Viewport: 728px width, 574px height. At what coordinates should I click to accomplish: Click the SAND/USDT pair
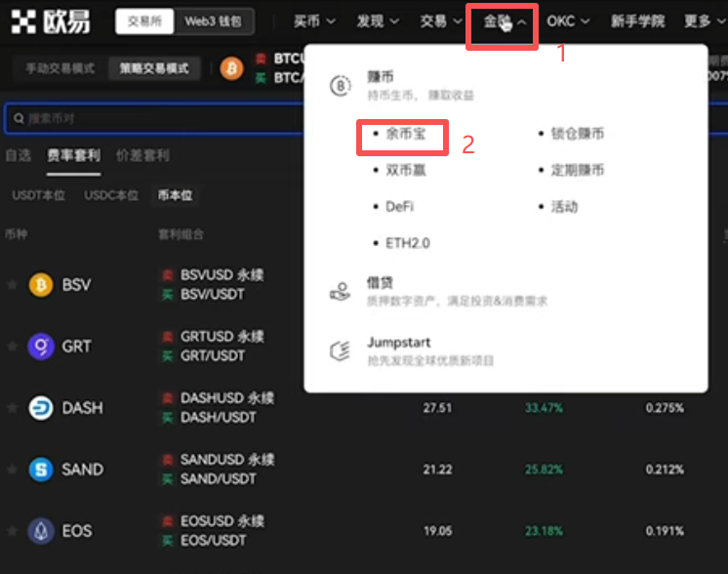(x=218, y=479)
